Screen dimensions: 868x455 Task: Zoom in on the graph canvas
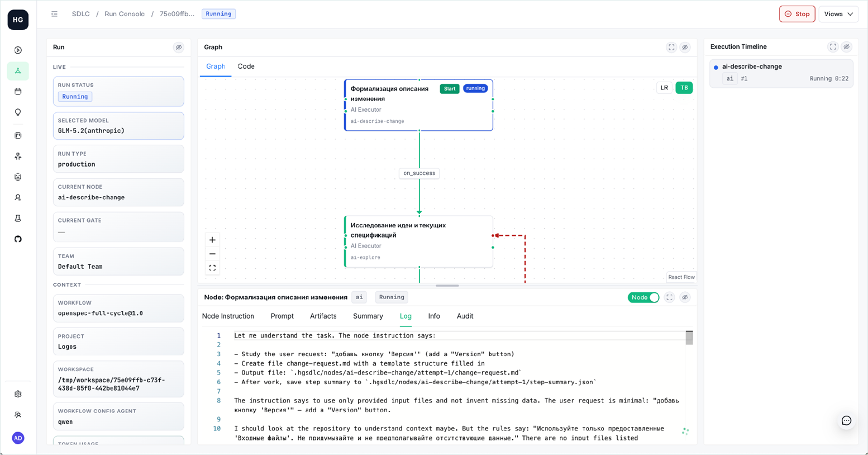pyautogui.click(x=212, y=240)
